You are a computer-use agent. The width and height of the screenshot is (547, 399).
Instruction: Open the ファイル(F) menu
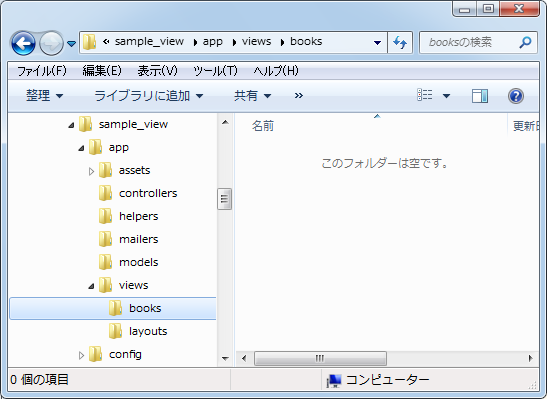click(42, 71)
